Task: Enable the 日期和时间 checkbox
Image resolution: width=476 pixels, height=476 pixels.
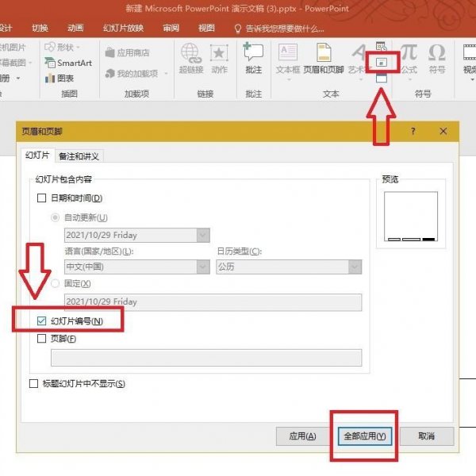Action: tap(42, 198)
